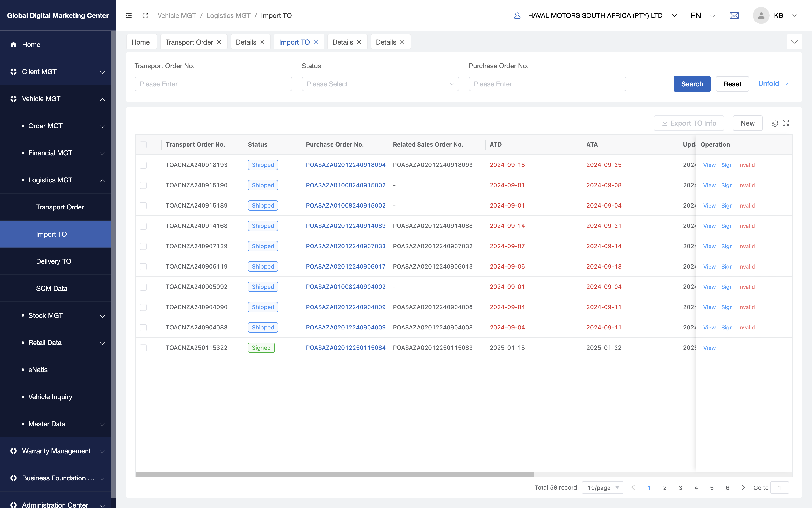
Task: Open purchase order POASAZA02012240918094 link
Action: pyautogui.click(x=346, y=165)
